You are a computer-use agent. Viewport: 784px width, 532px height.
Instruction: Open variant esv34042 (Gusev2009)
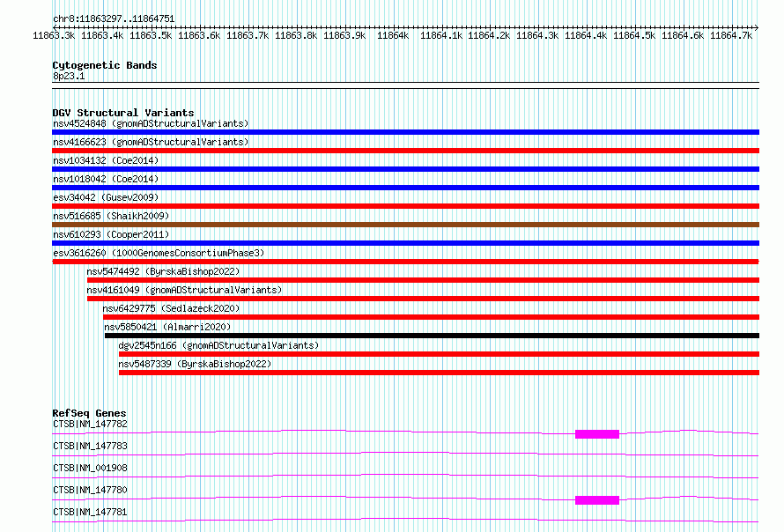106,197
